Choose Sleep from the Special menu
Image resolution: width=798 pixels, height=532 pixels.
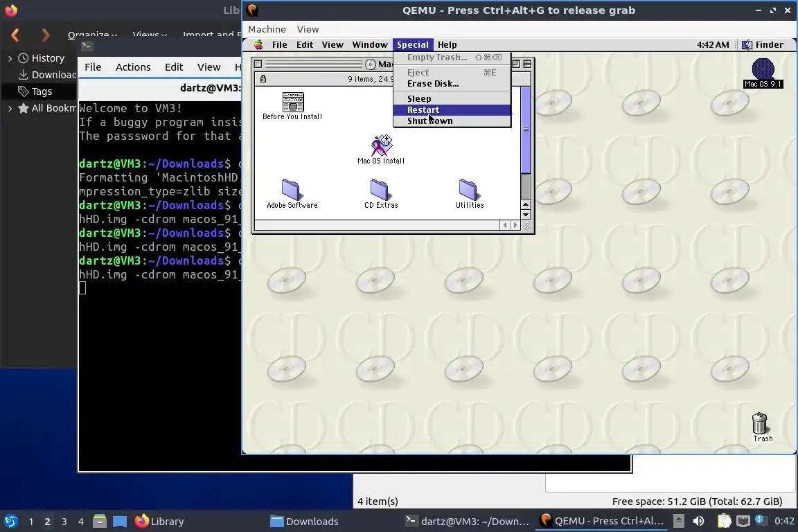pyautogui.click(x=452, y=99)
